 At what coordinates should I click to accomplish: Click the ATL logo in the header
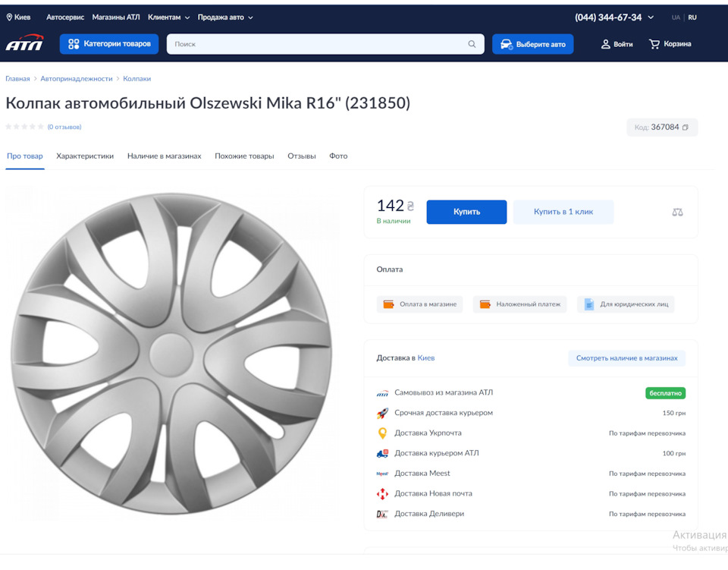[x=24, y=43]
